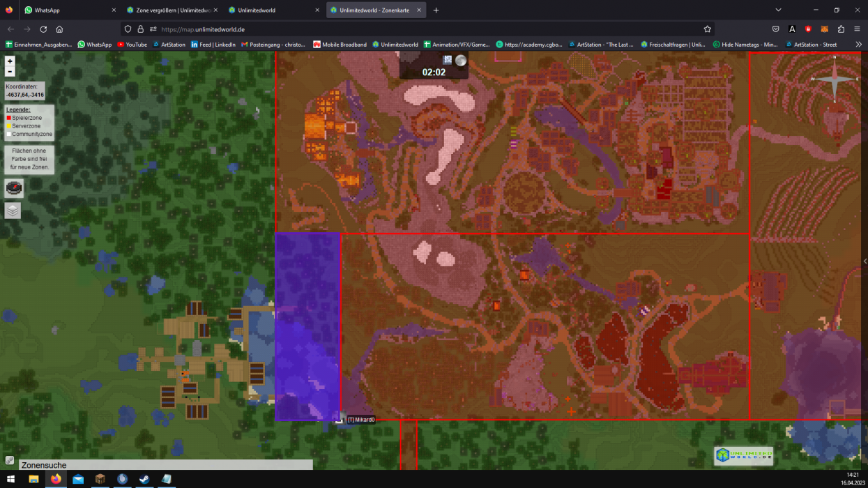Viewport: 868px width, 488px height.
Task: Switch to Zone vergrößern tab
Action: tap(172, 10)
